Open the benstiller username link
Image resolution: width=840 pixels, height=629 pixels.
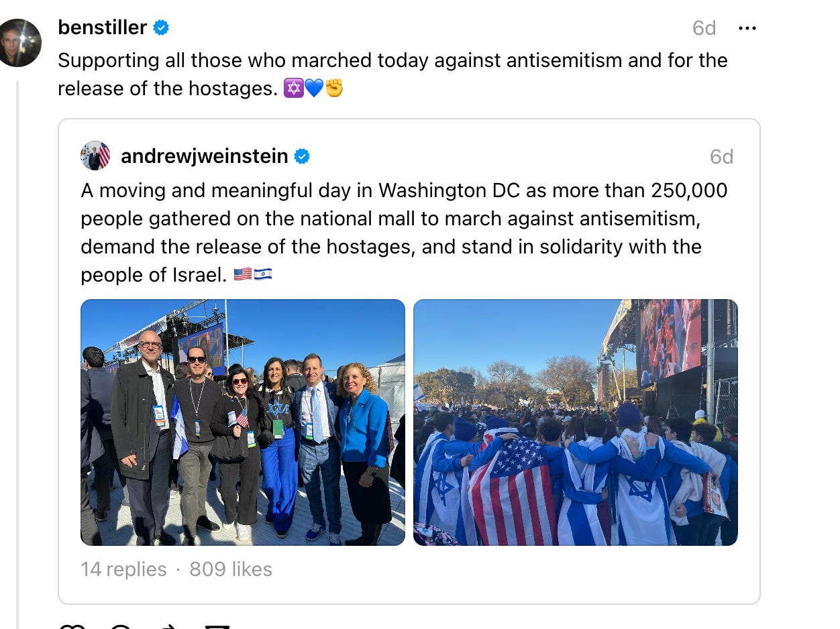[103, 27]
